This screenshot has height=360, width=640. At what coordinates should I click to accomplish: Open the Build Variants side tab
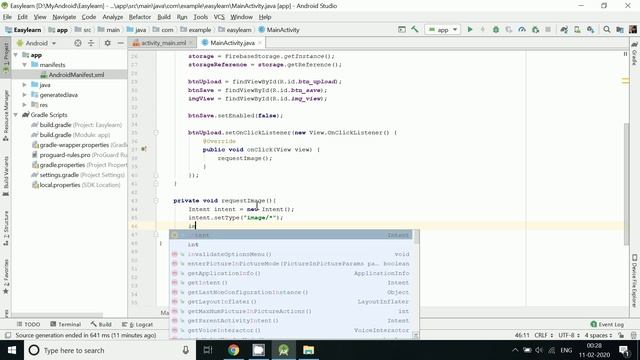pyautogui.click(x=6, y=176)
